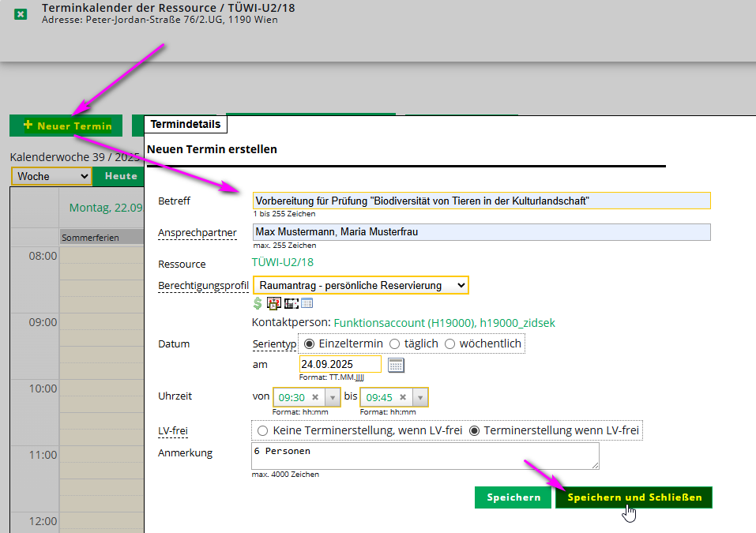Click the blue table list icon
Image resolution: width=756 pixels, height=533 pixels.
(307, 303)
